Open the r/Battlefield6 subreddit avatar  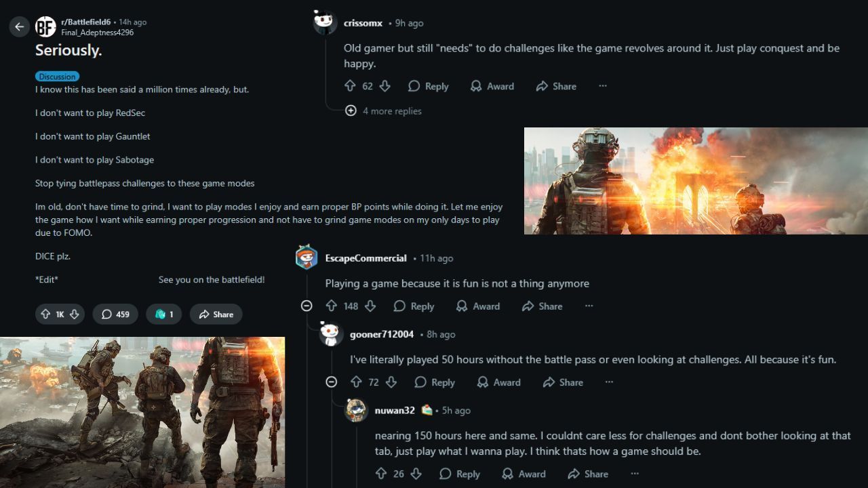point(45,27)
